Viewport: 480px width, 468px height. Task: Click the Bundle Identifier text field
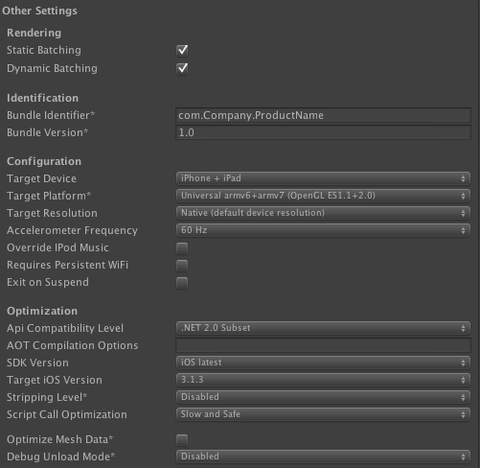tap(323, 115)
